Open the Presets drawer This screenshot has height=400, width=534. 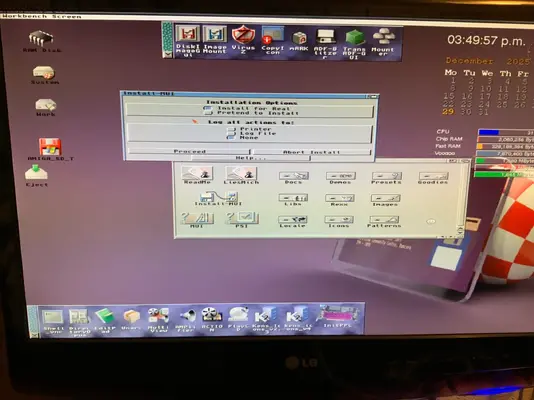tap(386, 178)
